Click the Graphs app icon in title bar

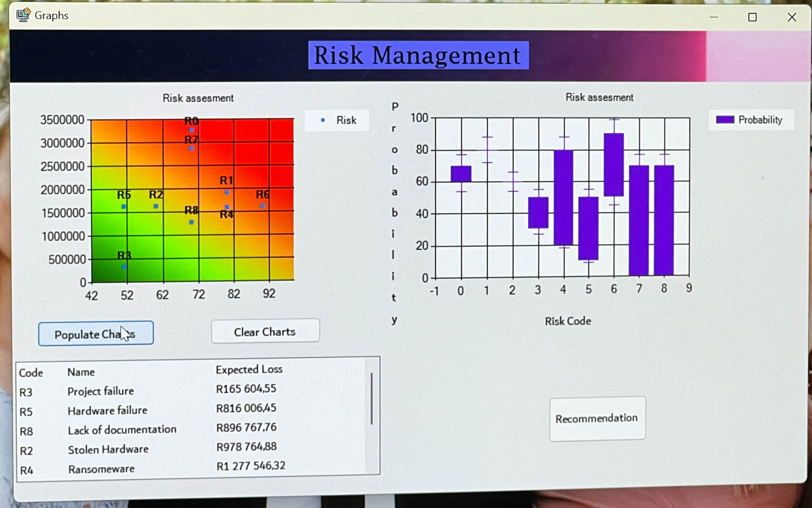(x=23, y=15)
